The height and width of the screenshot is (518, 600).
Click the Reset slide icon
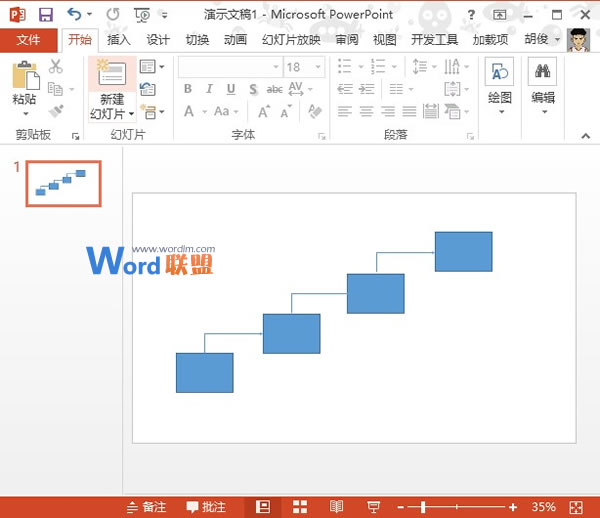coord(148,89)
